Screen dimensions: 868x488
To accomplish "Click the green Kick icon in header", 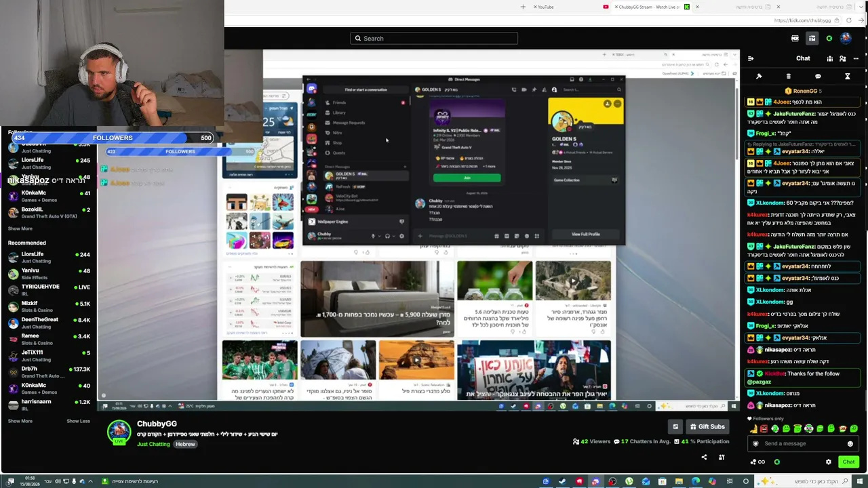I will pos(829,39).
